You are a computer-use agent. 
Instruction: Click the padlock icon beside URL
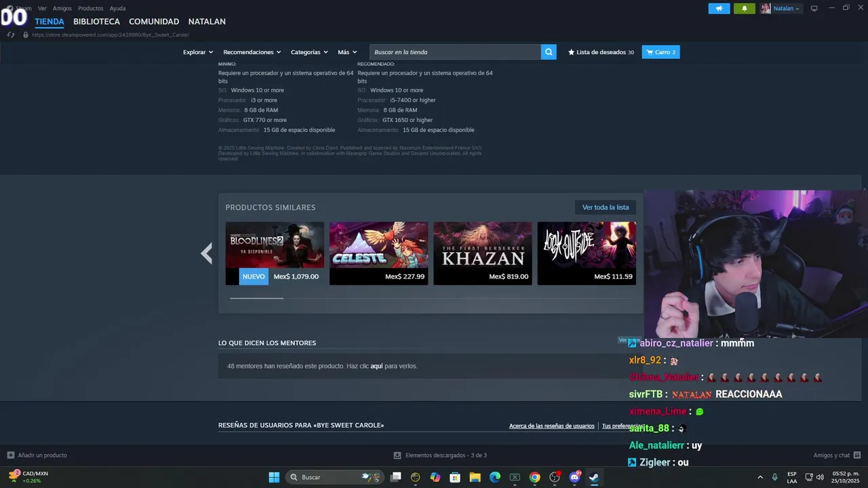pos(26,35)
